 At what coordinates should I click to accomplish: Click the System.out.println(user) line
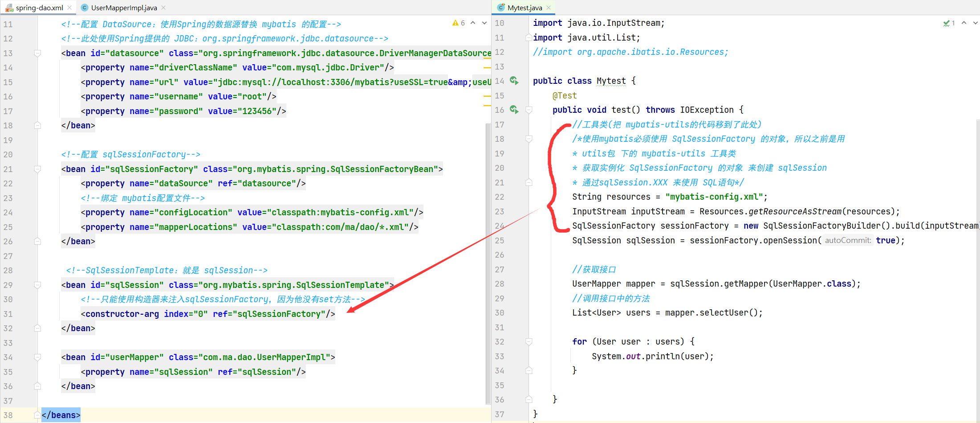652,357
